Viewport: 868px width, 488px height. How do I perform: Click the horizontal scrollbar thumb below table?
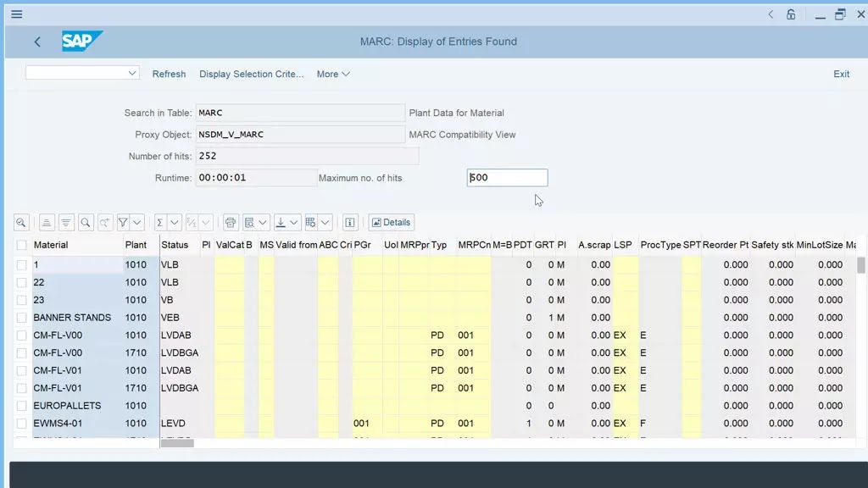pyautogui.click(x=177, y=442)
